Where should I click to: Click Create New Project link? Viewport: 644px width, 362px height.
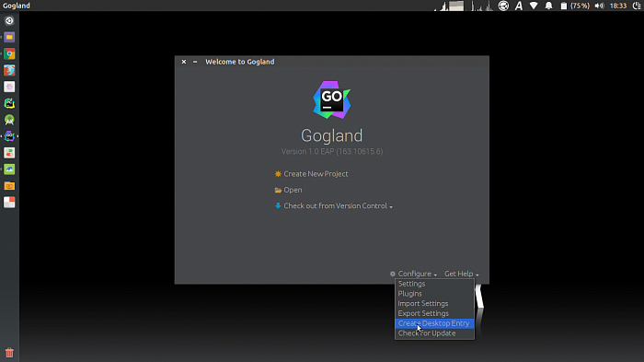[x=316, y=174]
